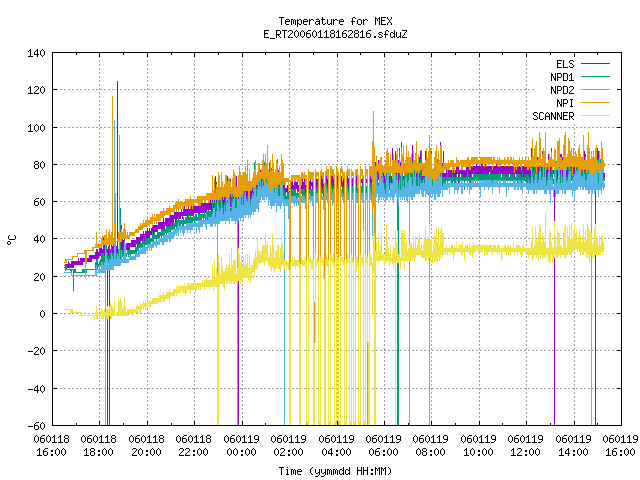
Task: Click the -40 y-axis tick label
Action: click(36, 389)
